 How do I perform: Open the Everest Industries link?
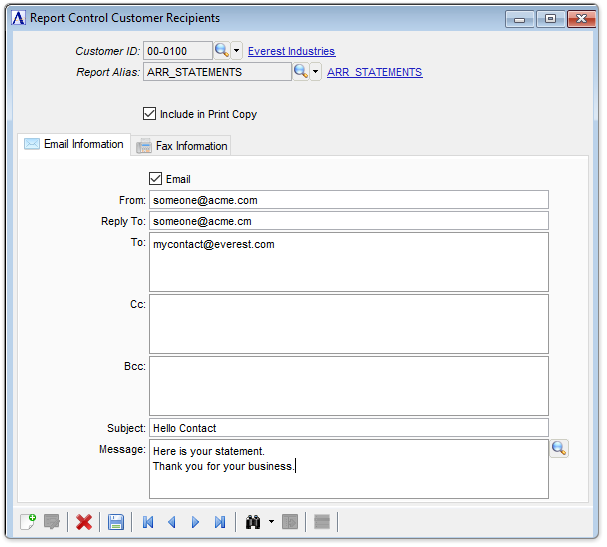pos(291,51)
